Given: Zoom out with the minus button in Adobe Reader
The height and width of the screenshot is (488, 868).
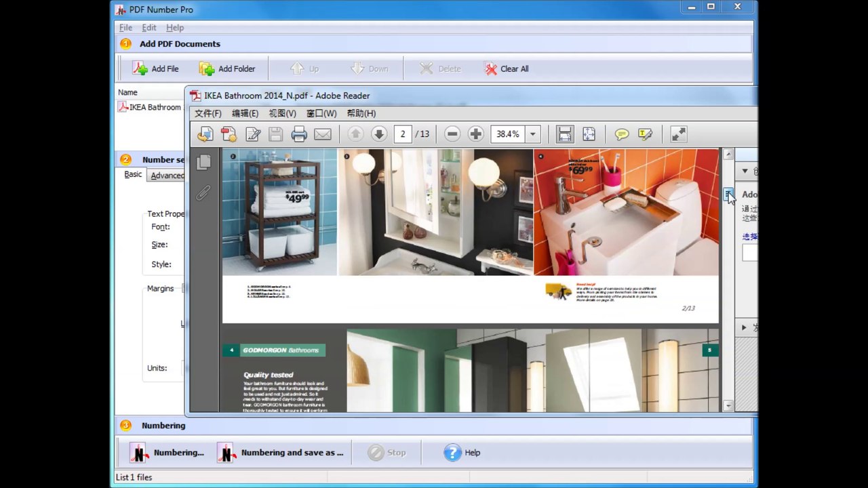Looking at the screenshot, I should click(x=452, y=134).
